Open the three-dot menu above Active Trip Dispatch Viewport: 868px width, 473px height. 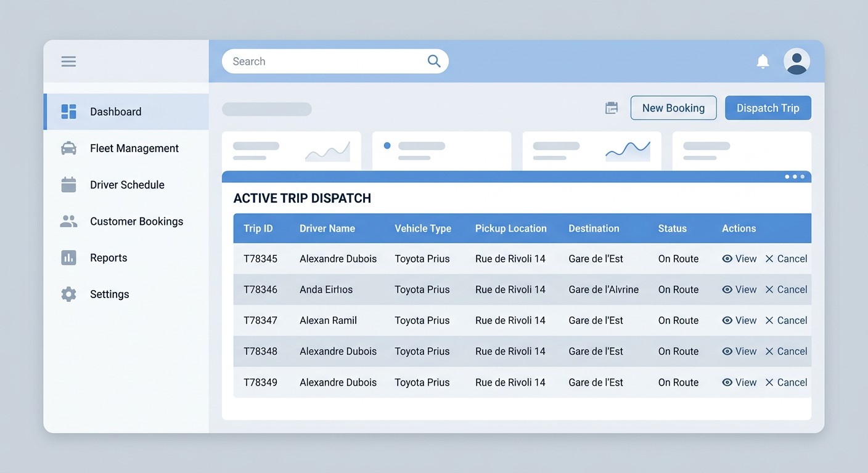click(x=794, y=177)
